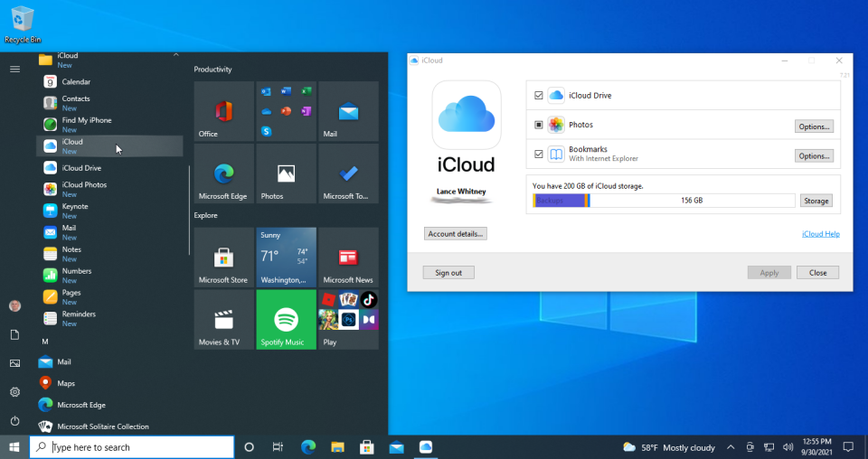Click the iCloud icon on the taskbar
This screenshot has width=868, height=459.
(426, 447)
